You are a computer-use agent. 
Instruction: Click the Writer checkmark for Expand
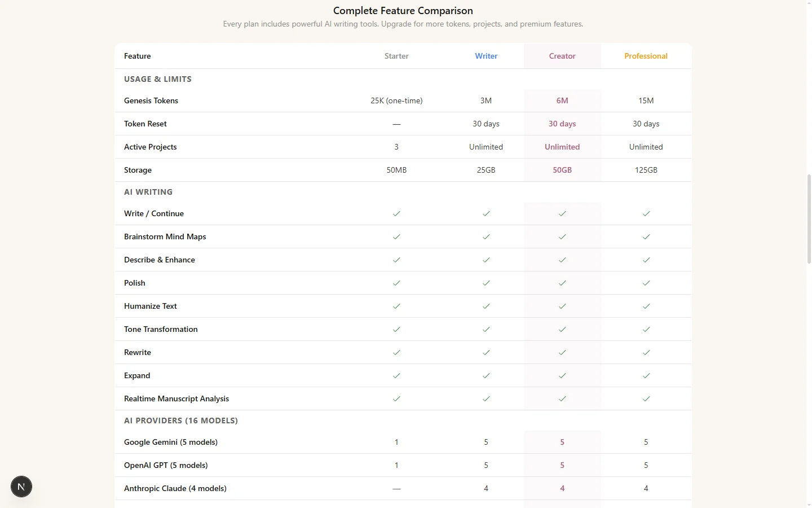[x=486, y=375]
